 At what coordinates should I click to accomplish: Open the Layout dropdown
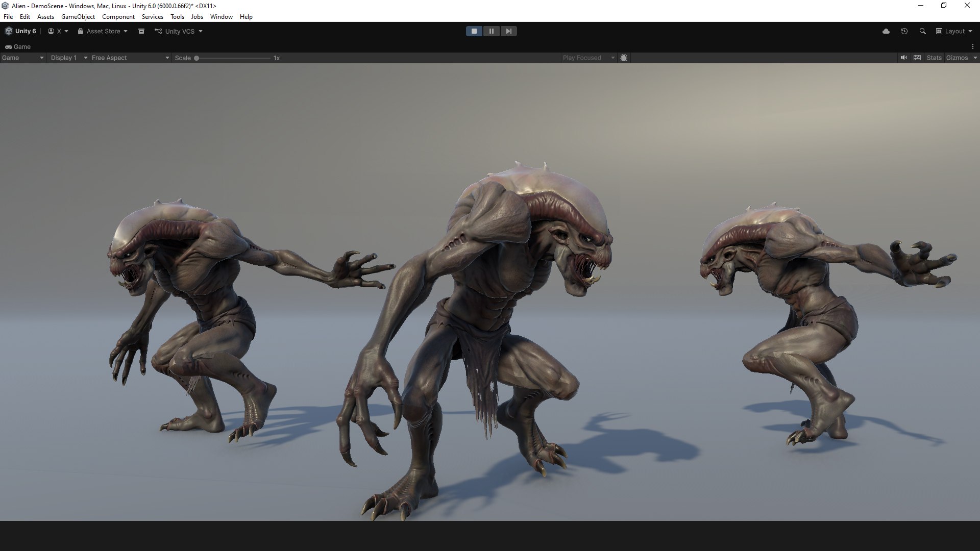[954, 31]
